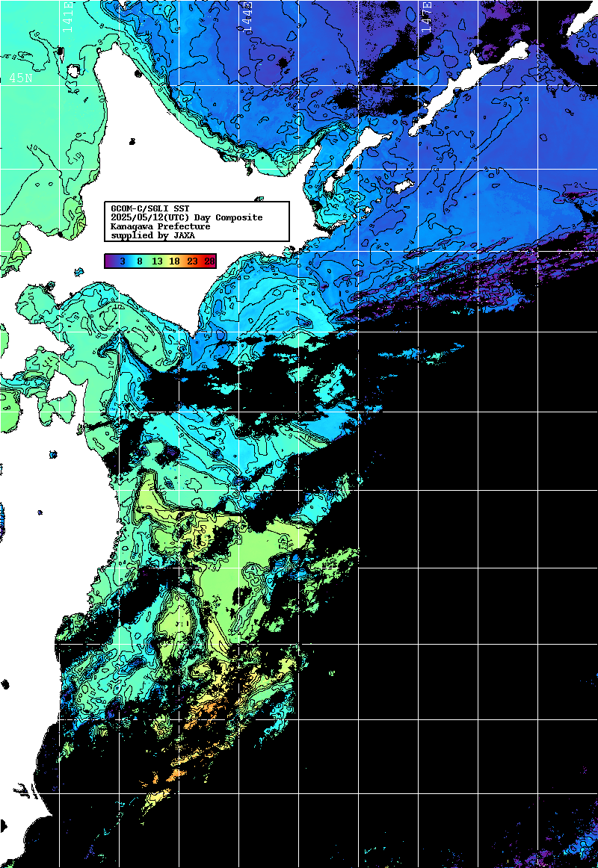Click the "147E" longitude label
This screenshot has height=868, width=598.
point(426,17)
